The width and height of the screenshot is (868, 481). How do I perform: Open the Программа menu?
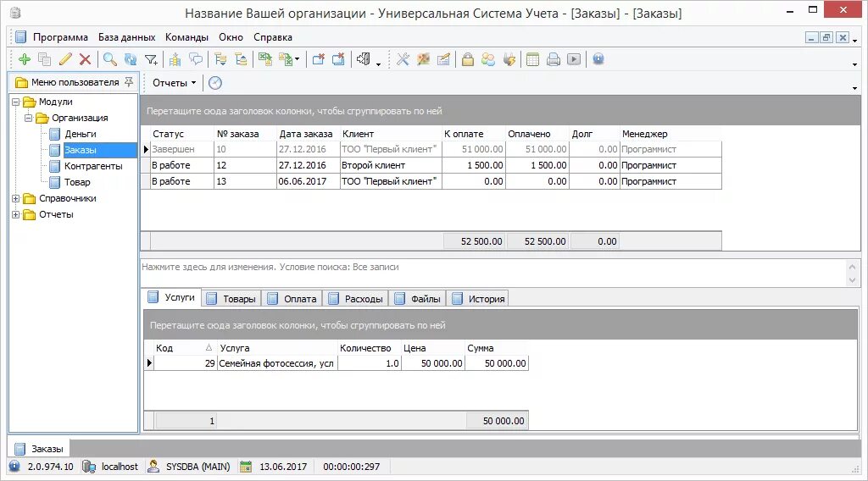60,37
